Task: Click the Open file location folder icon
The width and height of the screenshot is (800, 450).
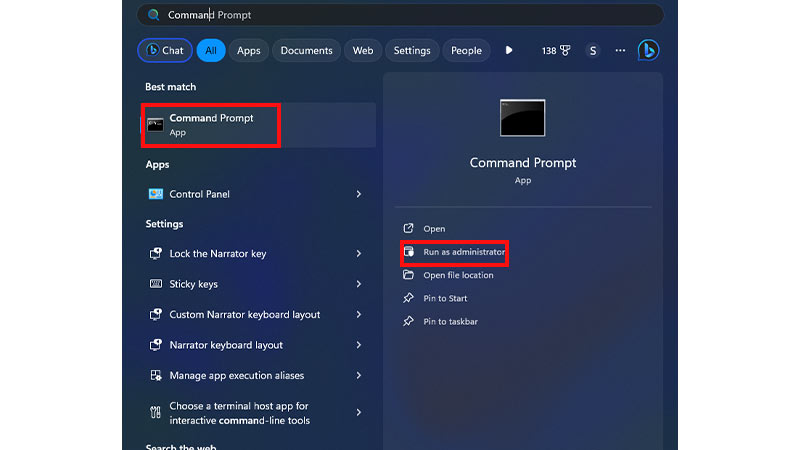Action: coord(408,274)
